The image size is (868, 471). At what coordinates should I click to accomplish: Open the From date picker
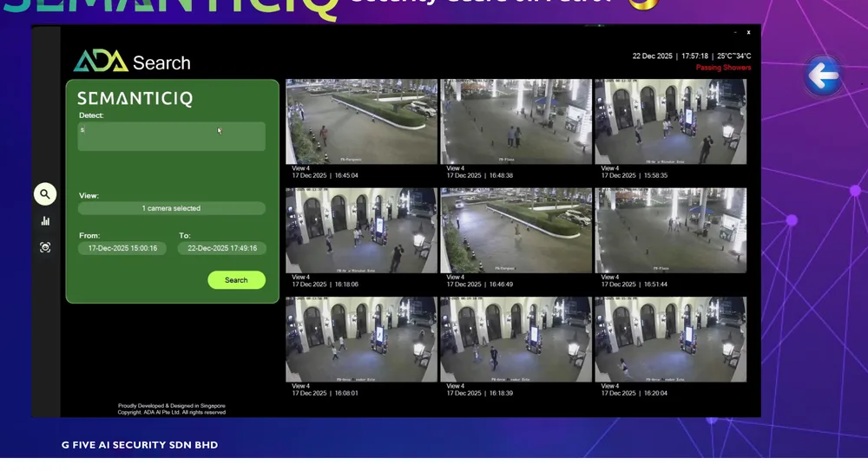(x=122, y=248)
